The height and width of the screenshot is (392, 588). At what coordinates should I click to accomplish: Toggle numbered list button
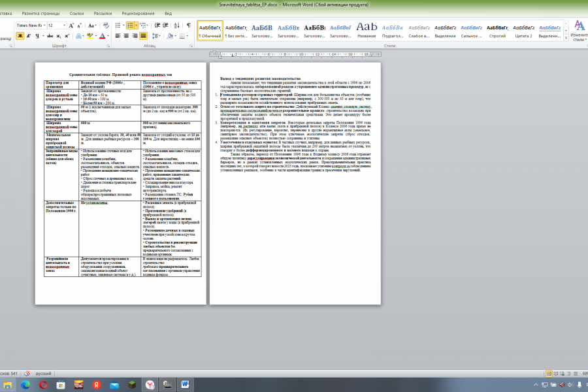[130, 25]
